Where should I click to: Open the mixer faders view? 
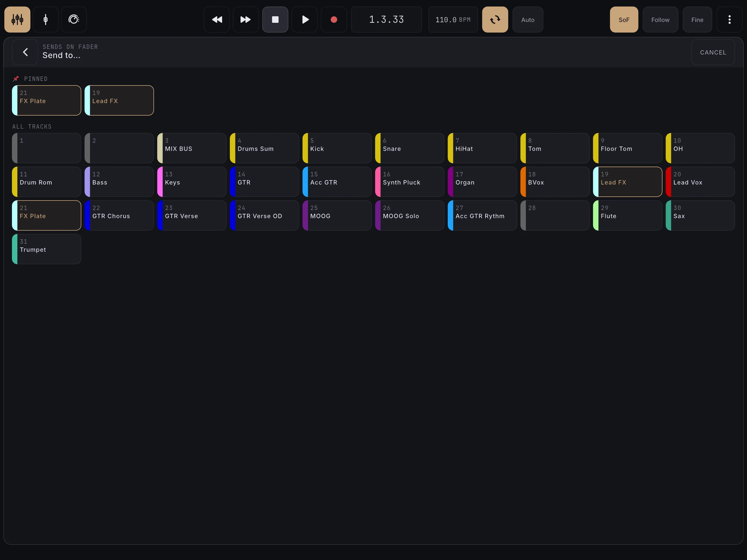(17, 20)
